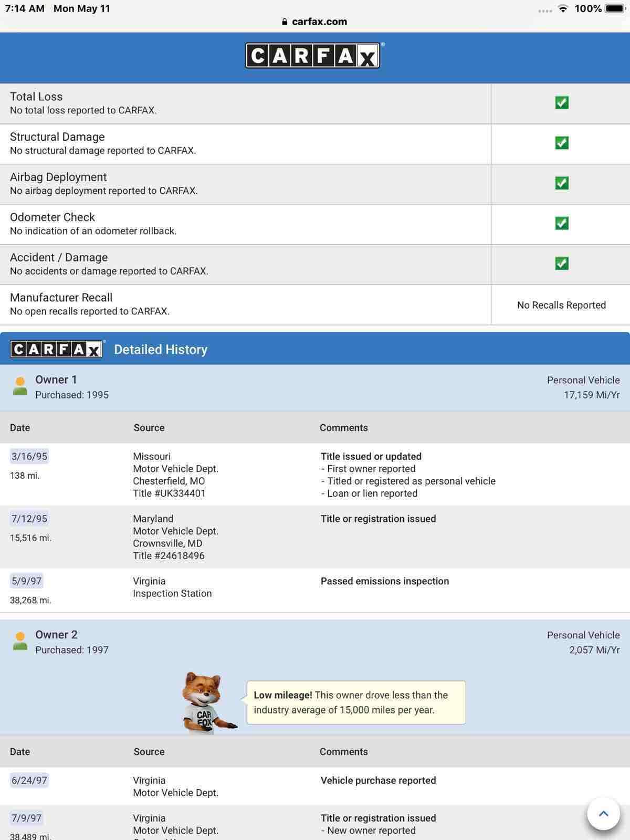The height and width of the screenshot is (840, 630).
Task: Select the 5/9/97 date
Action: (x=26, y=581)
